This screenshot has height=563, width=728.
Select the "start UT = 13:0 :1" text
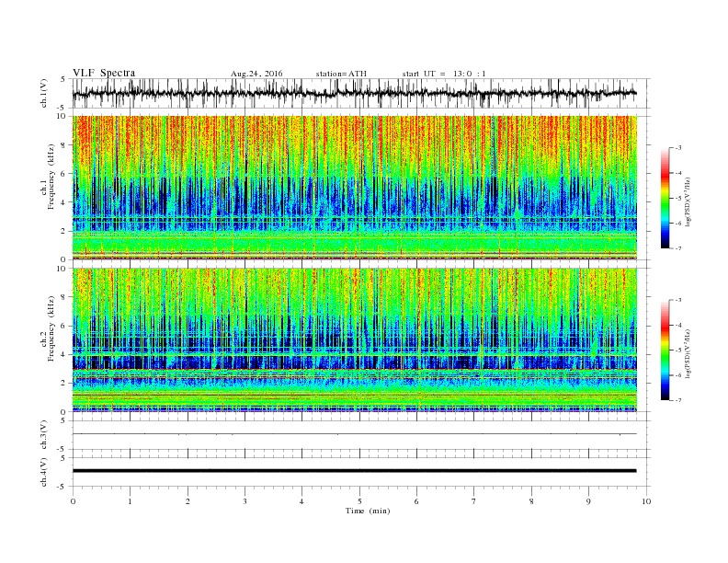click(444, 74)
